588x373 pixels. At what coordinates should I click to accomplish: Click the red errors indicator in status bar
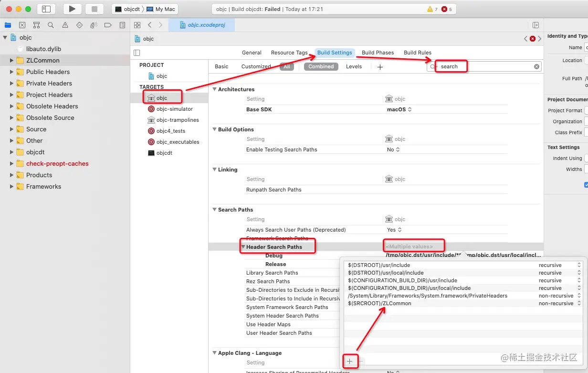pos(447,9)
